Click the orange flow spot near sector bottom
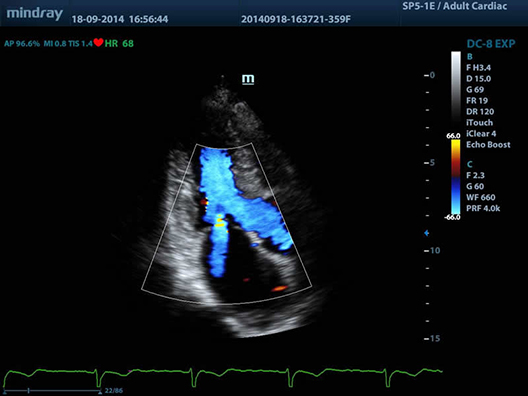 tap(279, 289)
